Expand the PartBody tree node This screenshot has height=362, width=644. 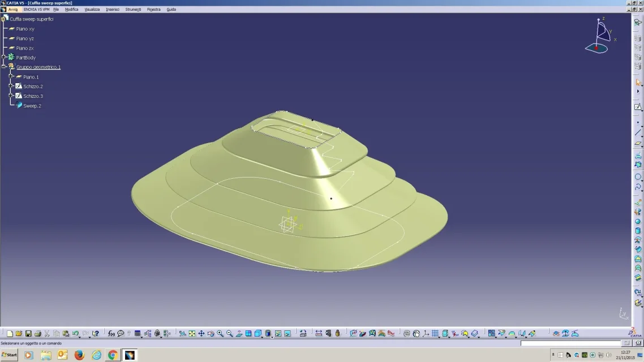(4, 58)
